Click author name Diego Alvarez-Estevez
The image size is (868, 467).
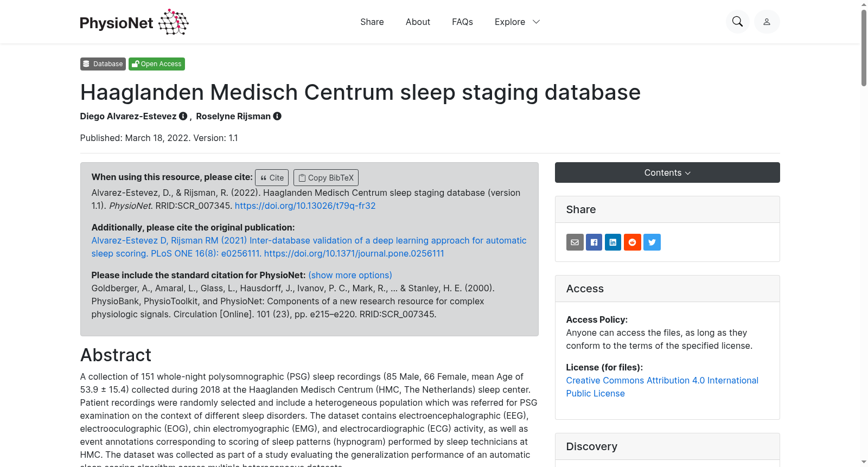coord(128,116)
